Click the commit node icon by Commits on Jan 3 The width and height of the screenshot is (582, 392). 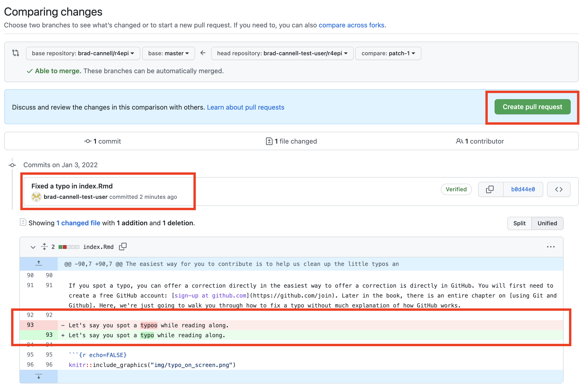[x=12, y=165]
